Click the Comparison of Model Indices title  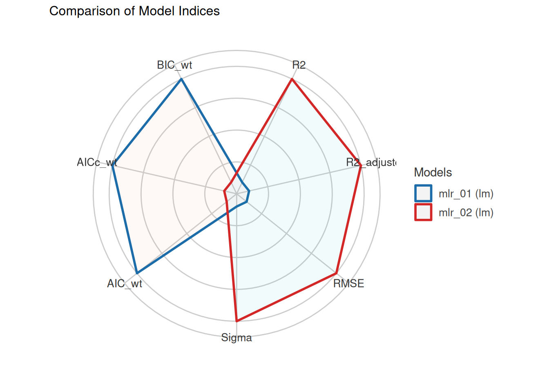point(134,11)
